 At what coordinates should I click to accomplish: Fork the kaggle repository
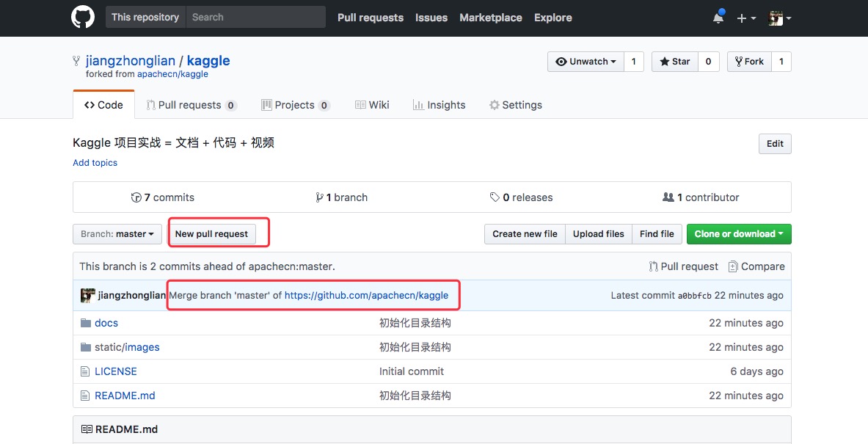click(748, 62)
